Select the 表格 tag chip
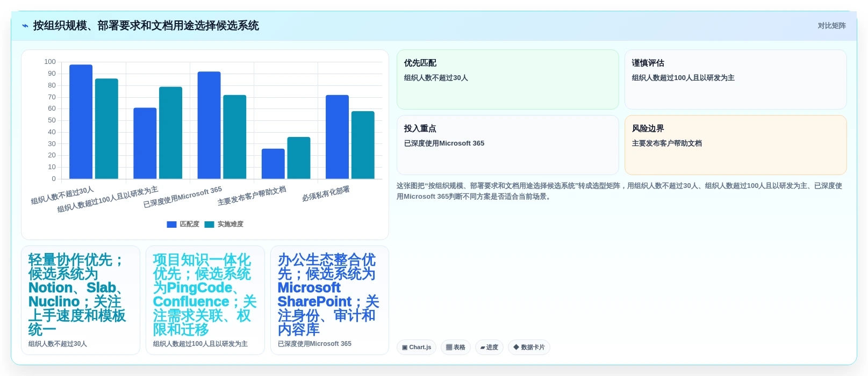The width and height of the screenshot is (868, 376). point(456,348)
